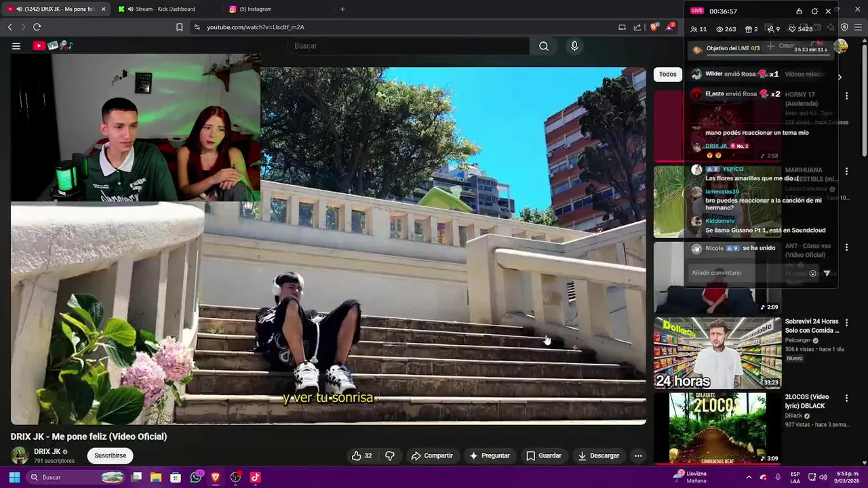Viewport: 868px width, 488px height.
Task: Open comment filter funnel icon in overlay
Action: [827, 273]
